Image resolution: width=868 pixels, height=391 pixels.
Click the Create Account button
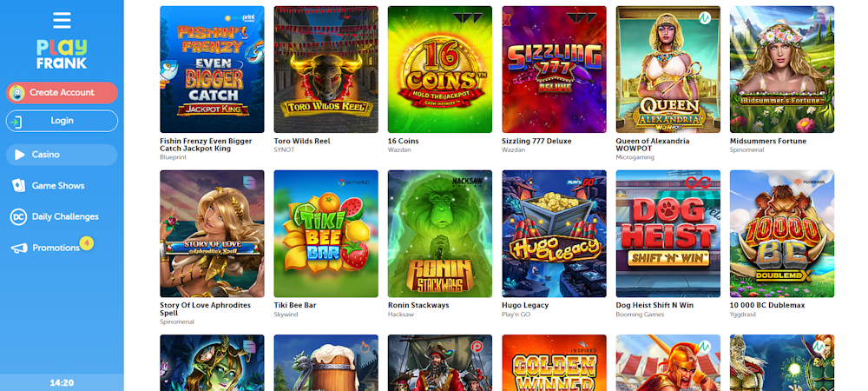(x=62, y=92)
